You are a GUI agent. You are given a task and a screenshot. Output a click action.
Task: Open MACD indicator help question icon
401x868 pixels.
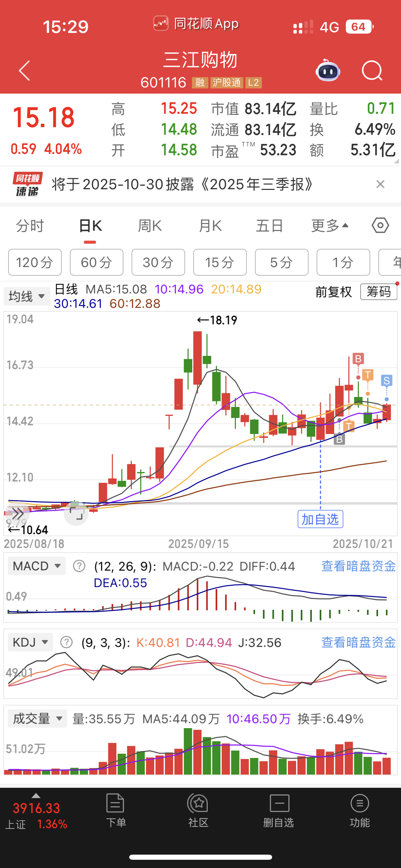click(79, 566)
